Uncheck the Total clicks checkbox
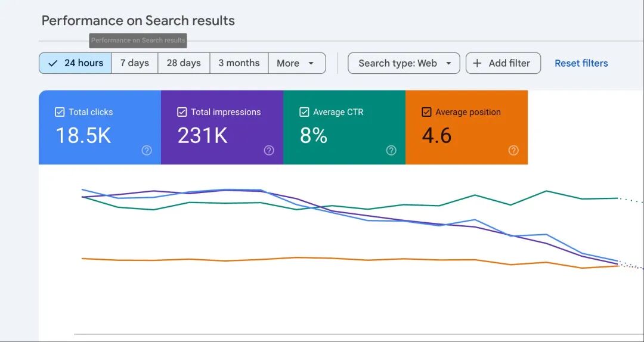The height and width of the screenshot is (342, 644). 60,112
